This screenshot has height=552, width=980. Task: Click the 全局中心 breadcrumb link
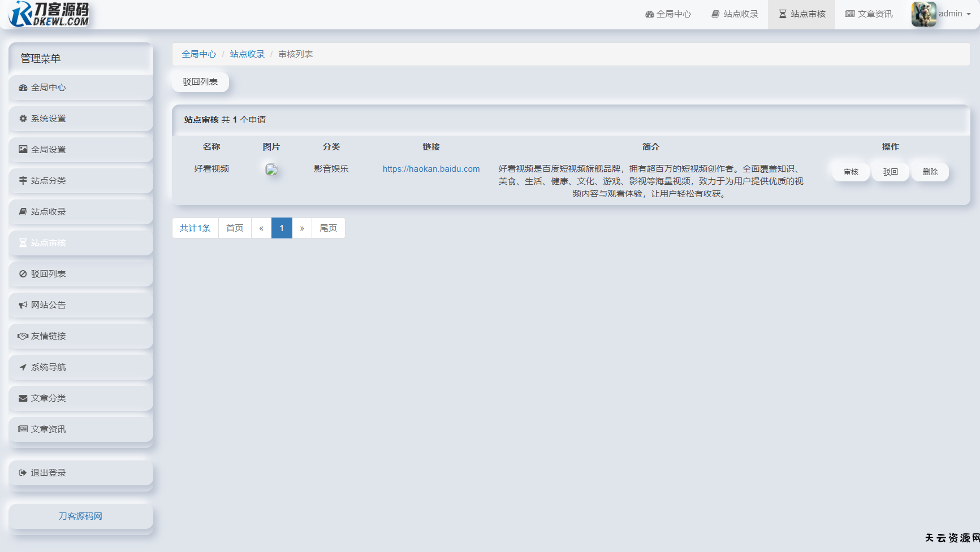point(198,54)
